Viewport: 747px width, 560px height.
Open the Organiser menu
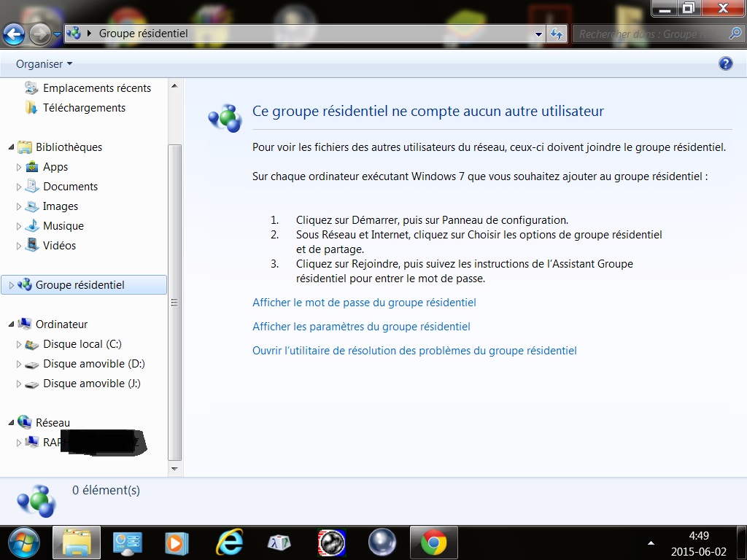(44, 64)
